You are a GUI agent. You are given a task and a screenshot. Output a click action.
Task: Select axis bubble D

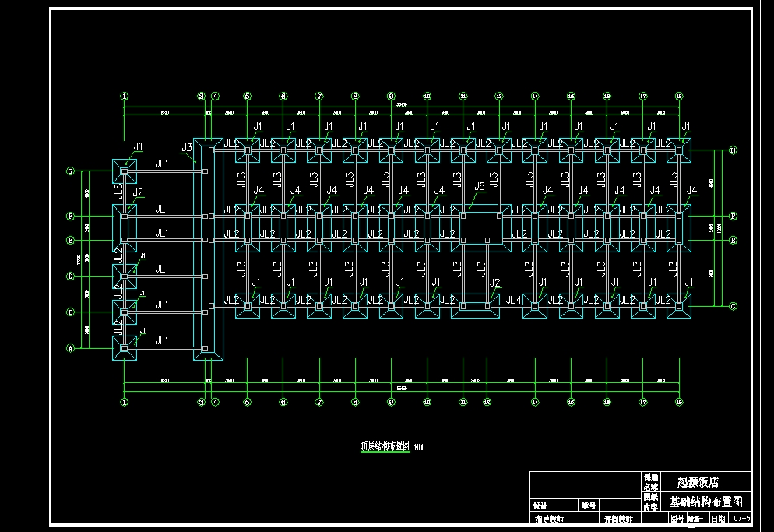70,277
